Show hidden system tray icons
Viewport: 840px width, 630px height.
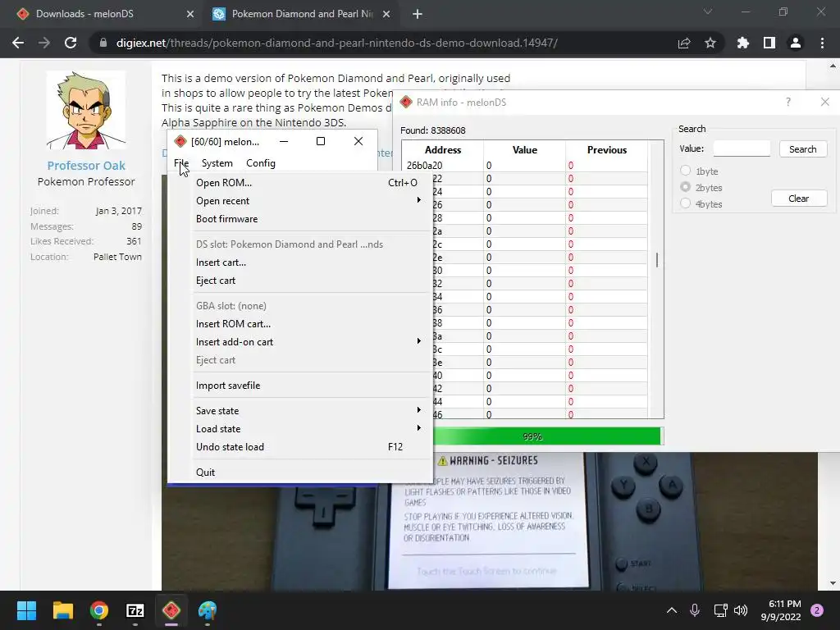coord(671,610)
